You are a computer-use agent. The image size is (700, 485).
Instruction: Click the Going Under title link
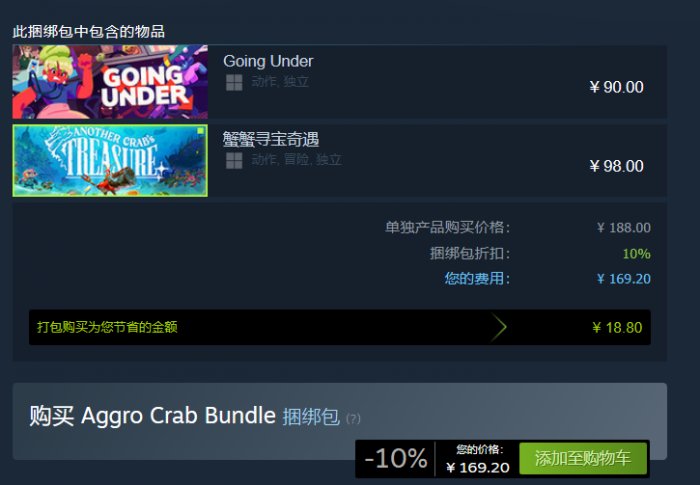click(268, 61)
